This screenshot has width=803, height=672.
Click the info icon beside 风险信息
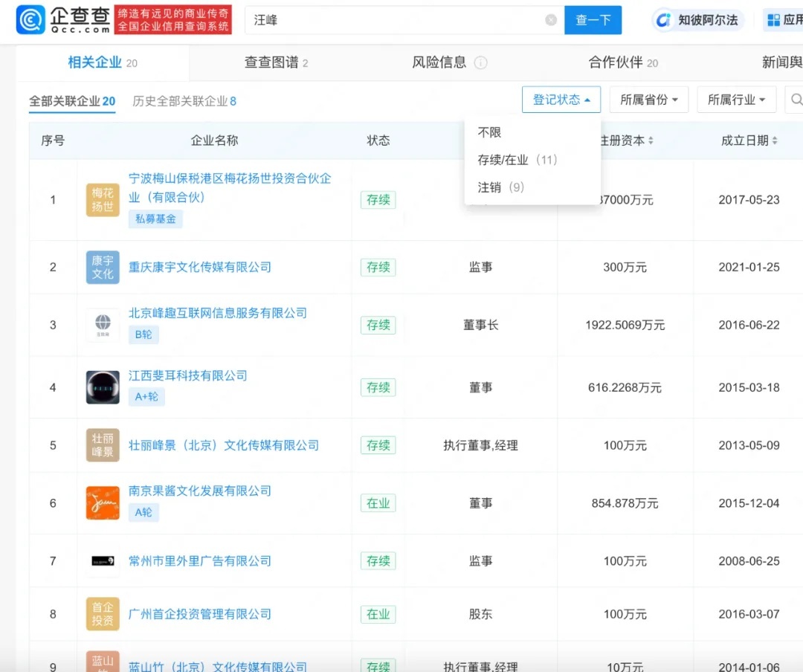coord(481,63)
